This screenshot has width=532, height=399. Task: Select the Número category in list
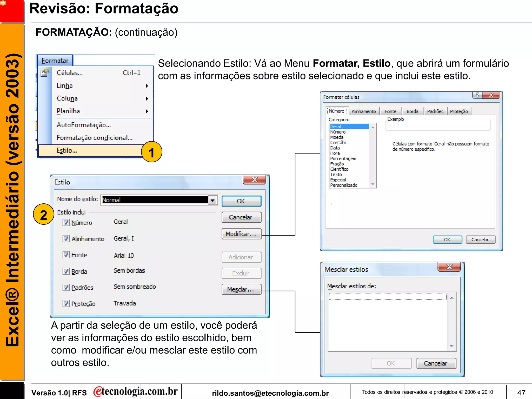(349, 132)
